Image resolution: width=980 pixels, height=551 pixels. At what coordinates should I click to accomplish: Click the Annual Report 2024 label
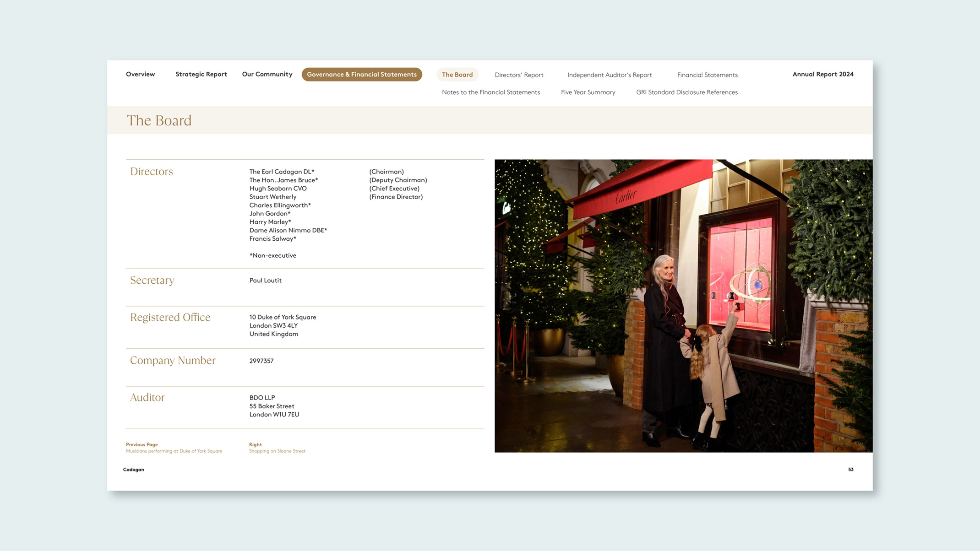tap(822, 74)
